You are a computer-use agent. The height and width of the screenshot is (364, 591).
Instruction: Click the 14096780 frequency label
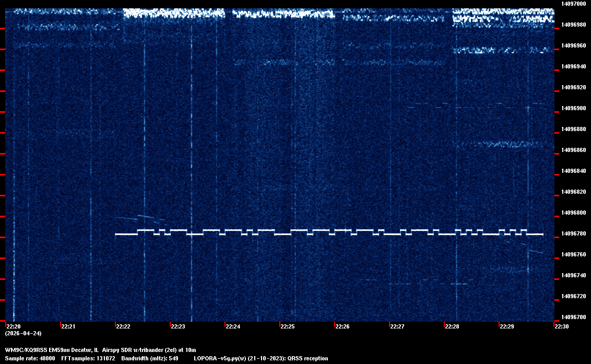coord(573,233)
